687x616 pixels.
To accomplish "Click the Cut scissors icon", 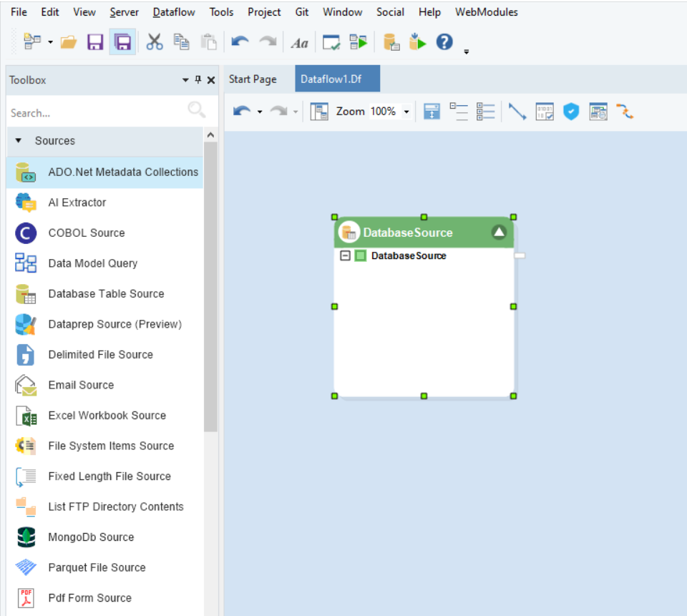I will [x=154, y=42].
